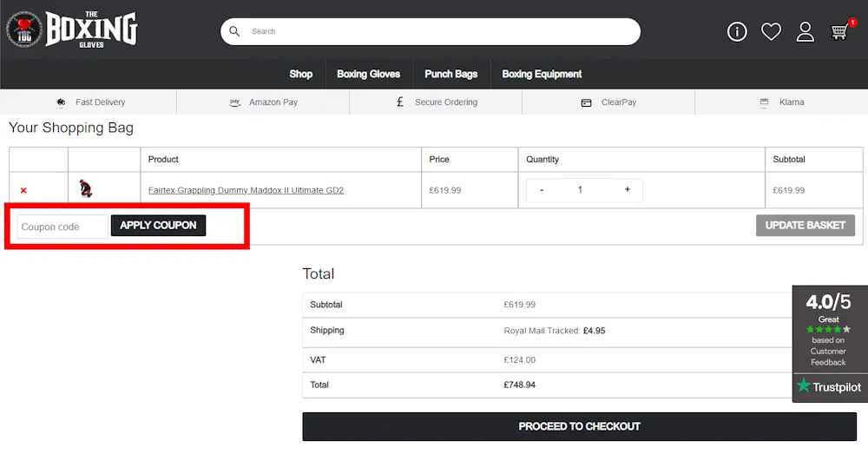Select the Secure Ordering text
This screenshot has width=868, height=454.
(446, 102)
